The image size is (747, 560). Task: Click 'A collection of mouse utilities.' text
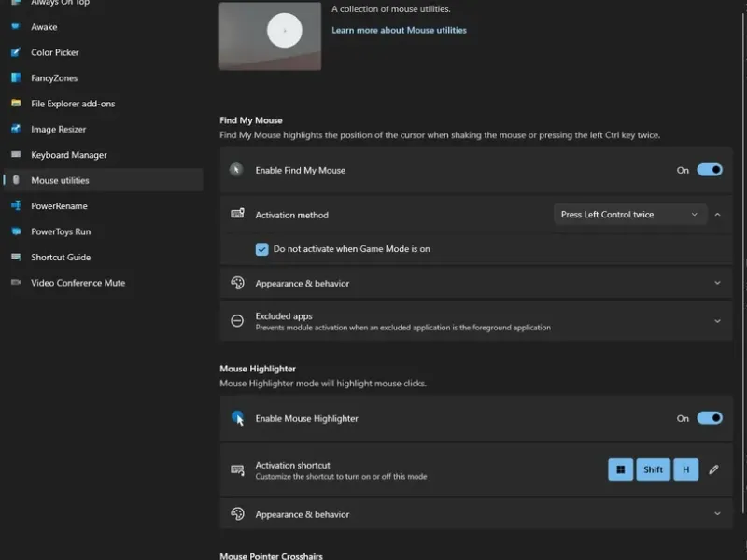[x=391, y=9]
